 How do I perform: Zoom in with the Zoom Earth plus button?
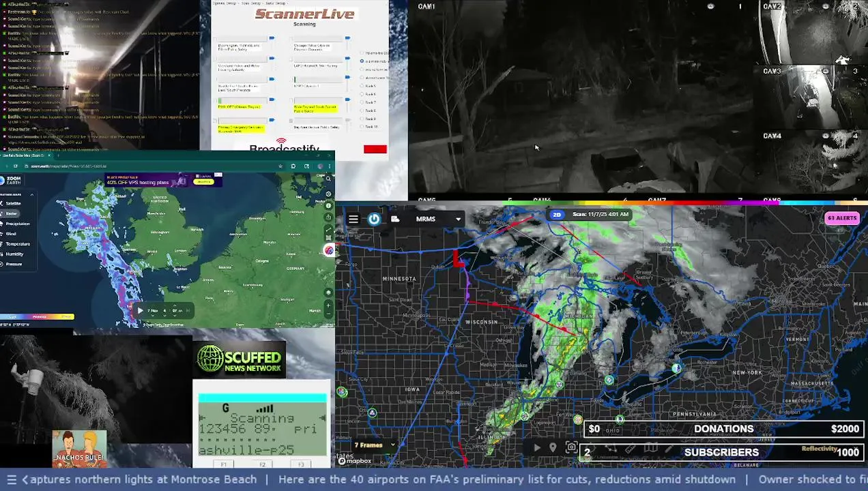click(328, 305)
